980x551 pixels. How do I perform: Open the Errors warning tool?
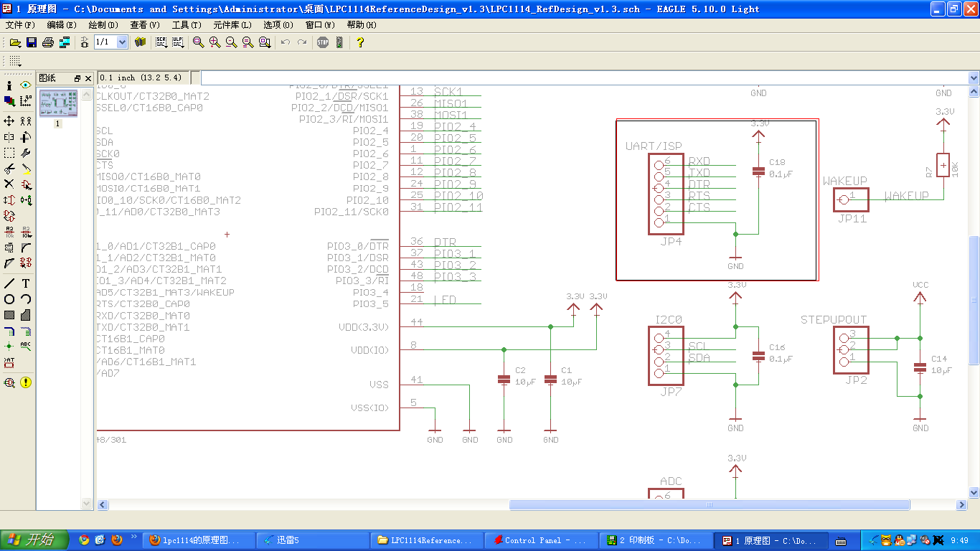tap(26, 382)
